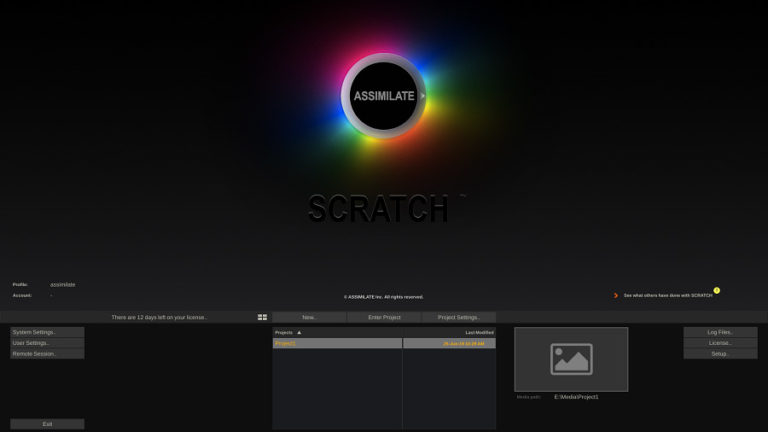
Task: Click the orange arrow beside SCRATCH showcase link
Action: [x=616, y=295]
